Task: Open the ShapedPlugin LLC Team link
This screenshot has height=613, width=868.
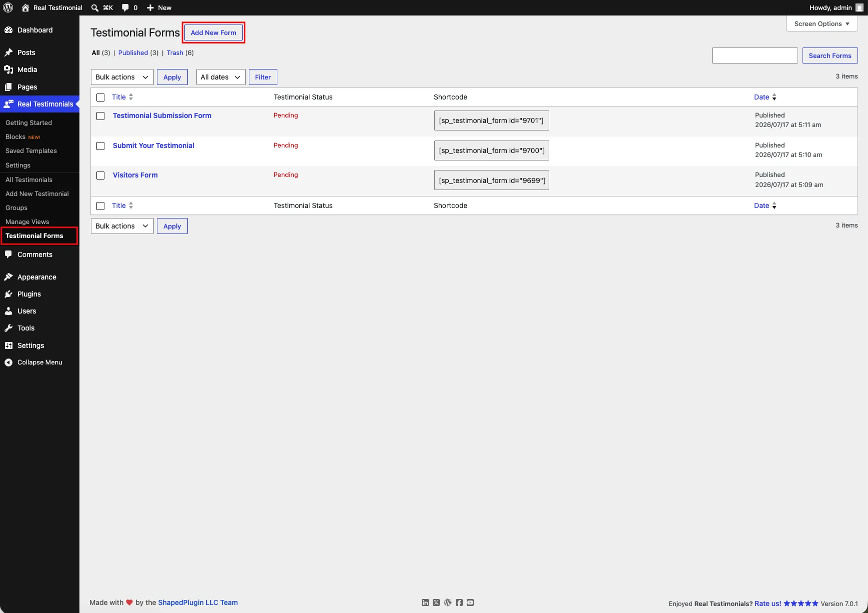Action: 198,602
